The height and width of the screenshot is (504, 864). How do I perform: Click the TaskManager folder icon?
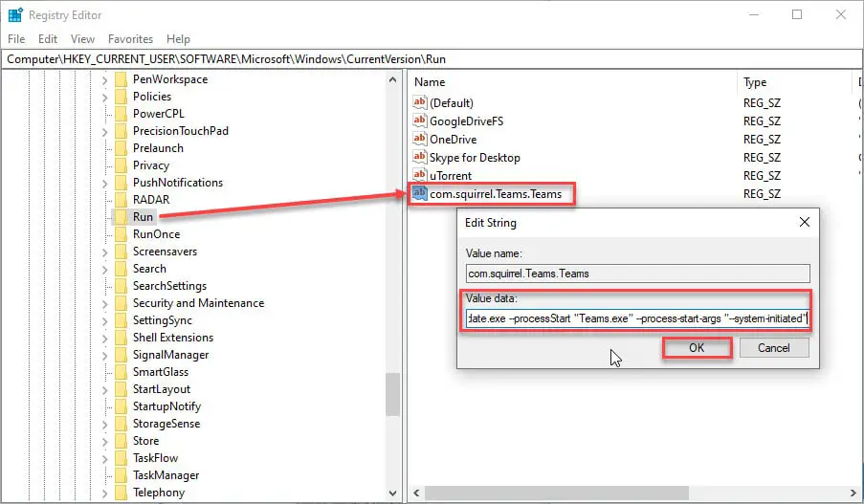coord(121,475)
